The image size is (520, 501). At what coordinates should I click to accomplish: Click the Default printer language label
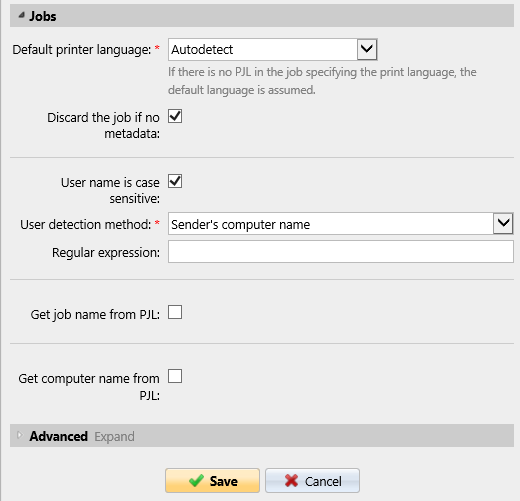coord(82,50)
